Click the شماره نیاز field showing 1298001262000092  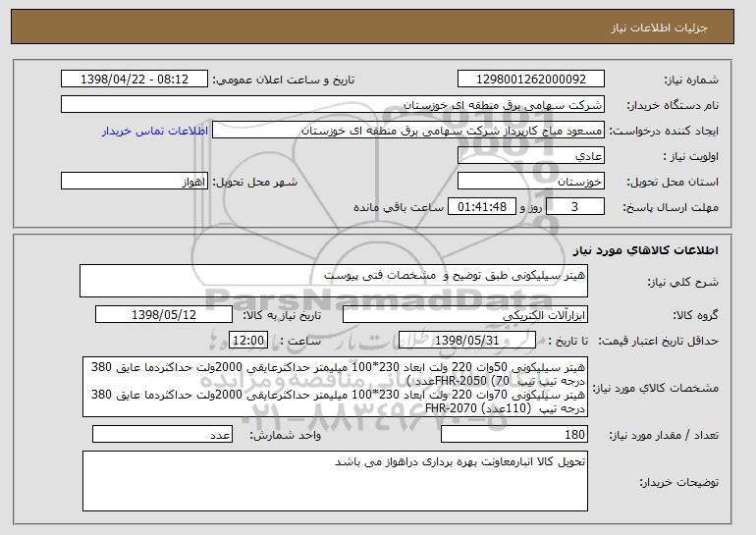tap(531, 80)
